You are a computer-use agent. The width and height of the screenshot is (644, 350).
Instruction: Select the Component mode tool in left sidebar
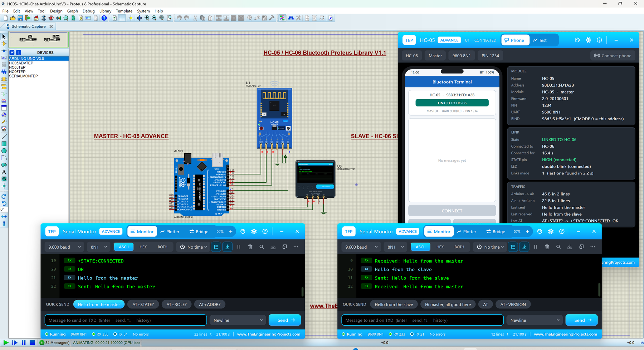(4, 44)
